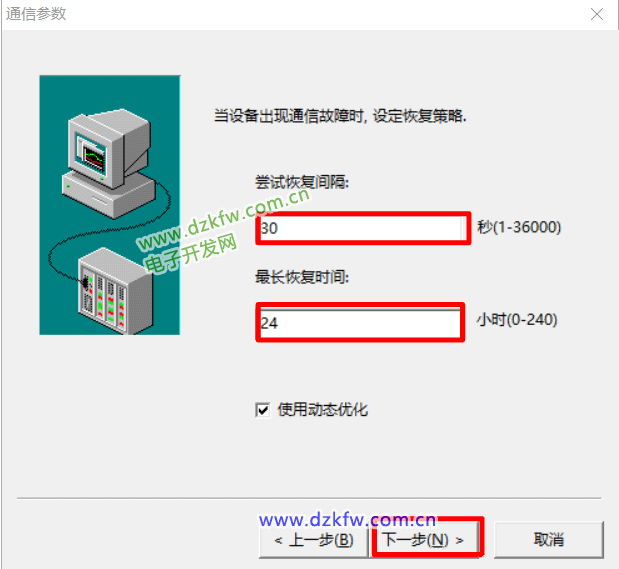Click the blue www.dzkfw.com.cn watermark text

pos(347,520)
